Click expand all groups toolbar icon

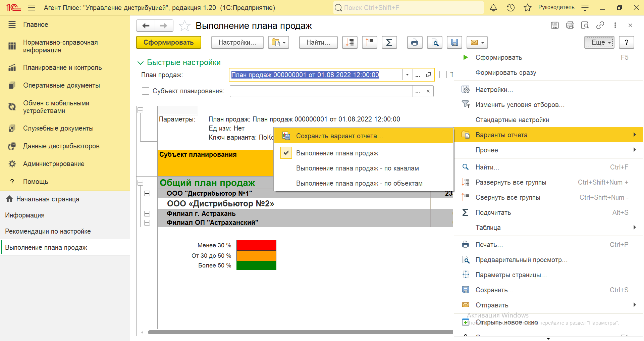click(x=350, y=42)
